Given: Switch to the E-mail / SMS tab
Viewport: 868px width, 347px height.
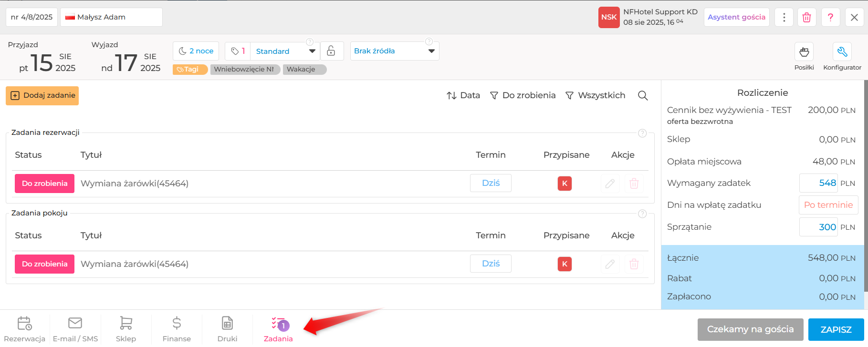Looking at the screenshot, I should [75, 329].
